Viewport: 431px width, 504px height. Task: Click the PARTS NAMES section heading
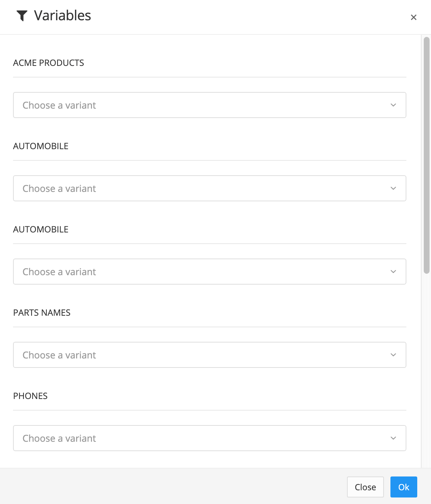(x=42, y=312)
